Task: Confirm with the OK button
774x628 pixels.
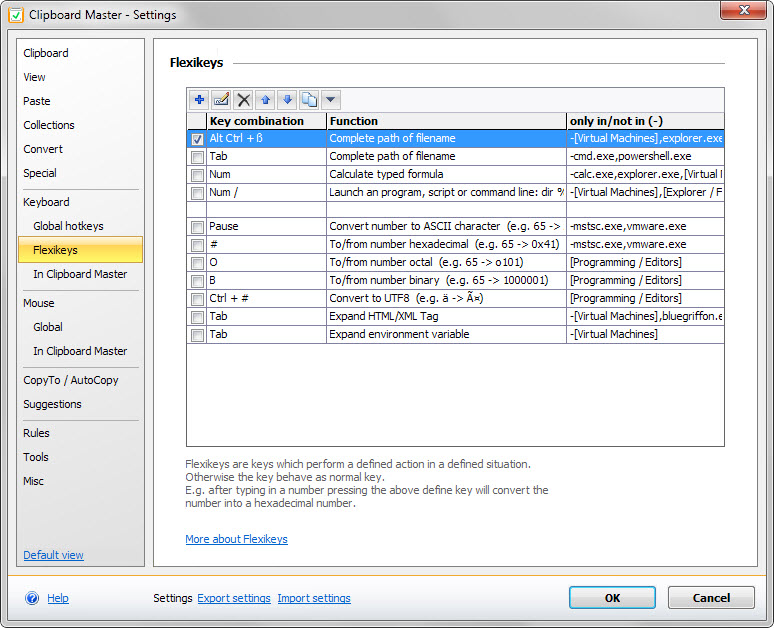Action: (612, 598)
